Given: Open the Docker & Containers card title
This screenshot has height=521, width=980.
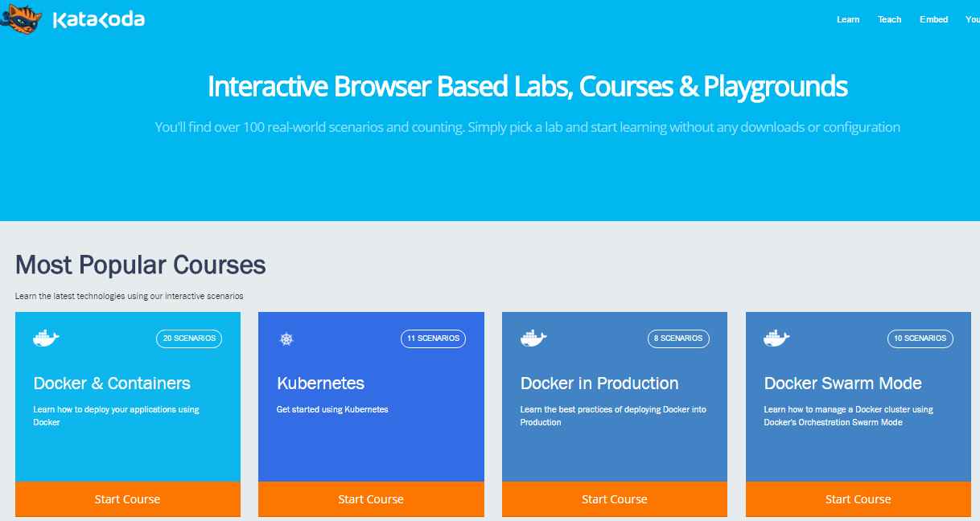Looking at the screenshot, I should pyautogui.click(x=112, y=384).
